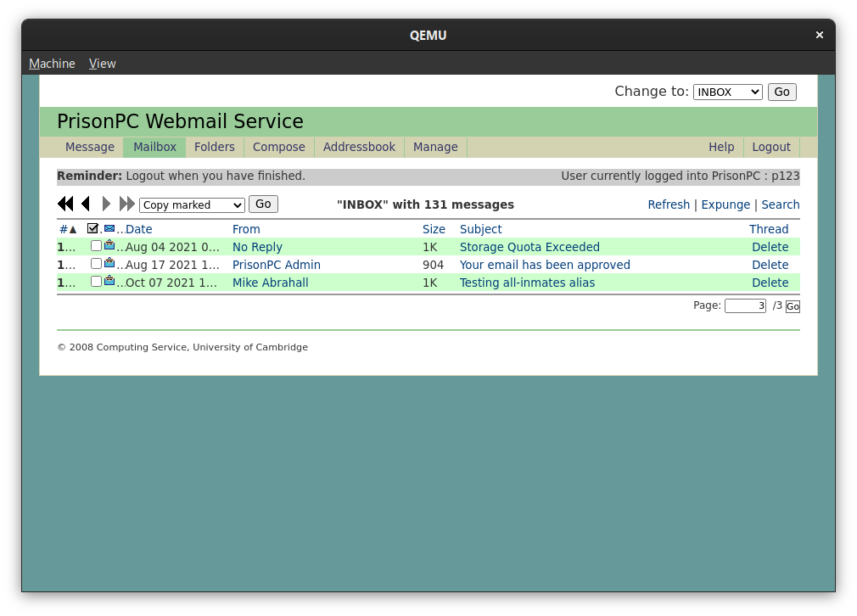Click the envelope status icon in header
This screenshot has width=857, height=616.
click(109, 228)
